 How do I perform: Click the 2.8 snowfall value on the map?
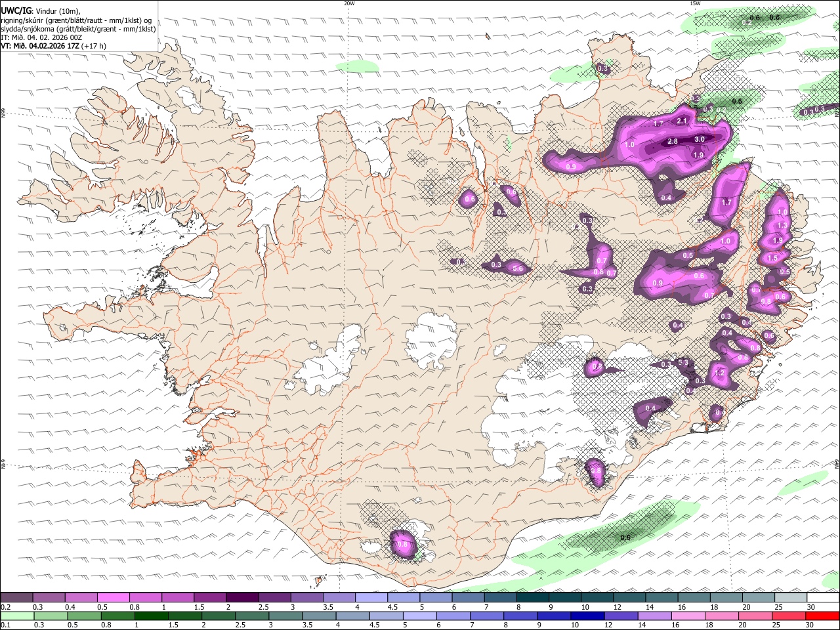(x=673, y=141)
